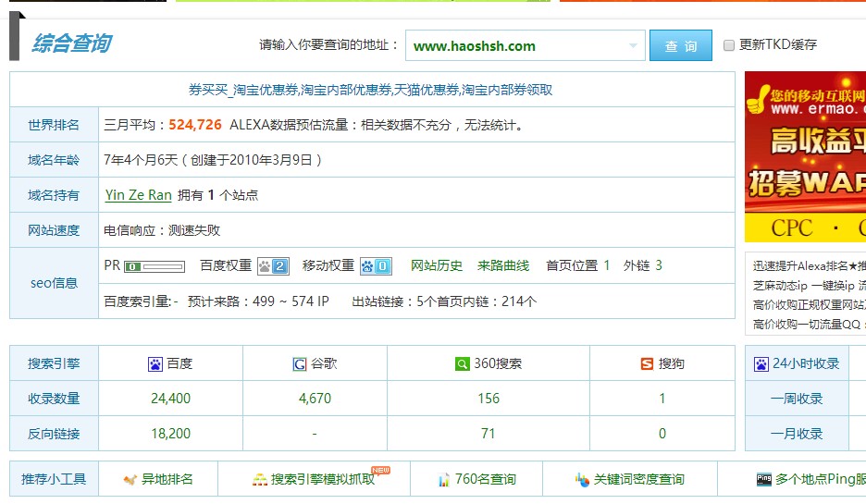
Task: Click the 百度权重 badge showing 2
Action: coord(273,266)
